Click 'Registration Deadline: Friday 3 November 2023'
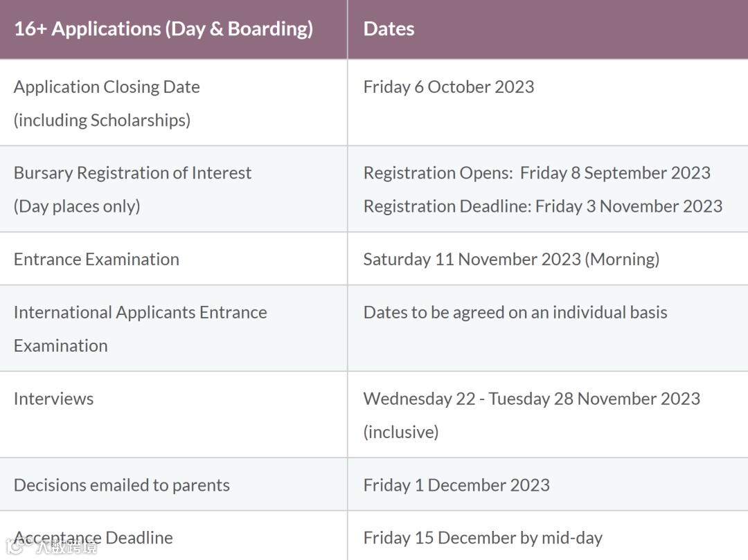Viewport: 748px width, 560px height. 542,206
